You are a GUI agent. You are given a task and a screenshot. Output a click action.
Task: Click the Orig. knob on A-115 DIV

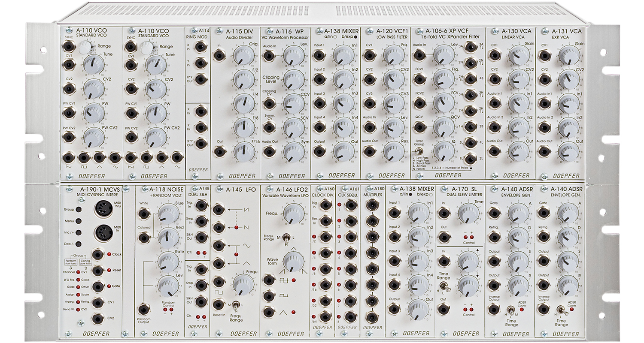point(244,55)
